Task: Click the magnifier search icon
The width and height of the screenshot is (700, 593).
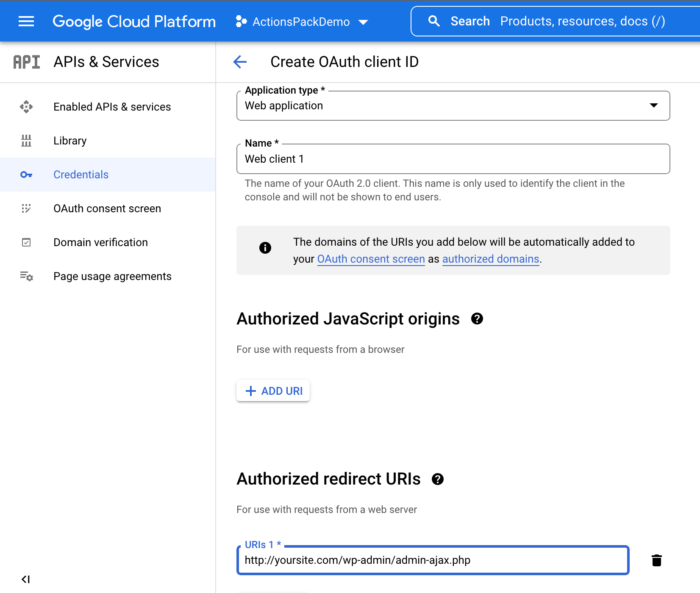Action: pos(433,21)
